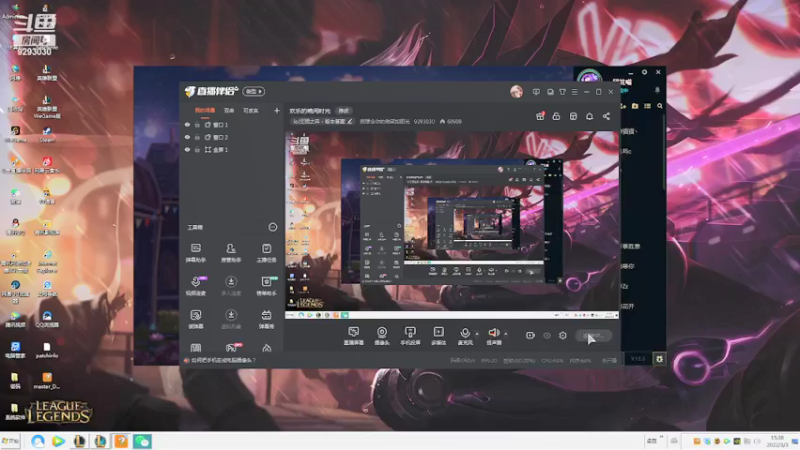
Task: Open the skin shirt icon in the title bar
Action: coord(562,92)
